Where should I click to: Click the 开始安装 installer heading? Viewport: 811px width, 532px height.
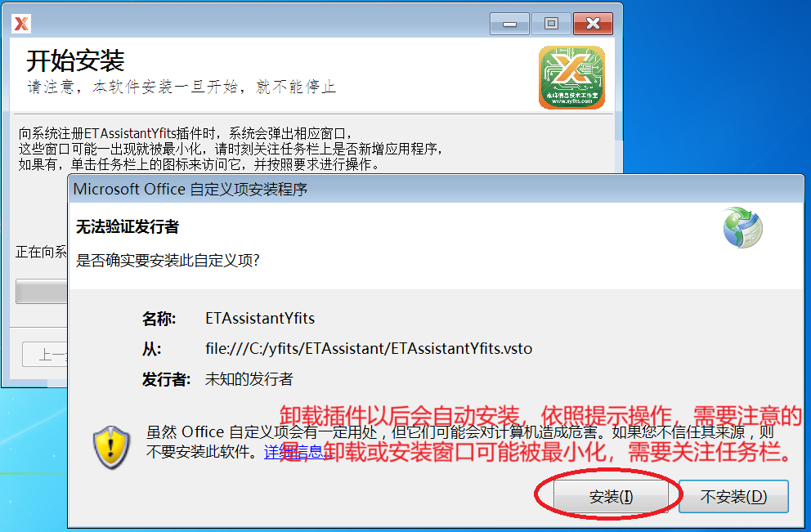point(75,60)
